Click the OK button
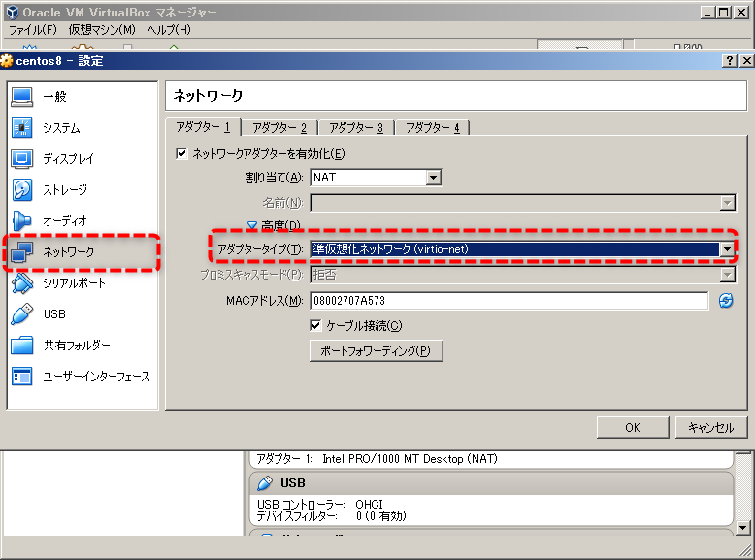The width and height of the screenshot is (755, 560). coord(633,428)
